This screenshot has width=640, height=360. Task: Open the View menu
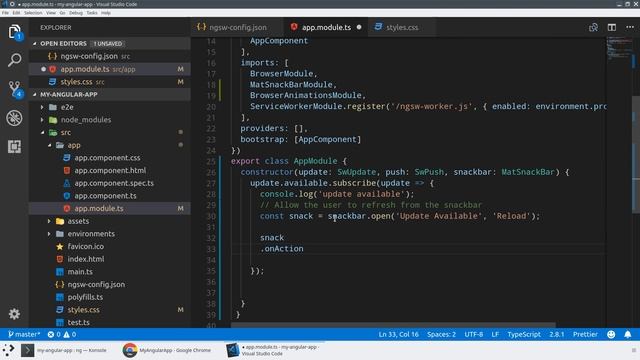(51, 13)
